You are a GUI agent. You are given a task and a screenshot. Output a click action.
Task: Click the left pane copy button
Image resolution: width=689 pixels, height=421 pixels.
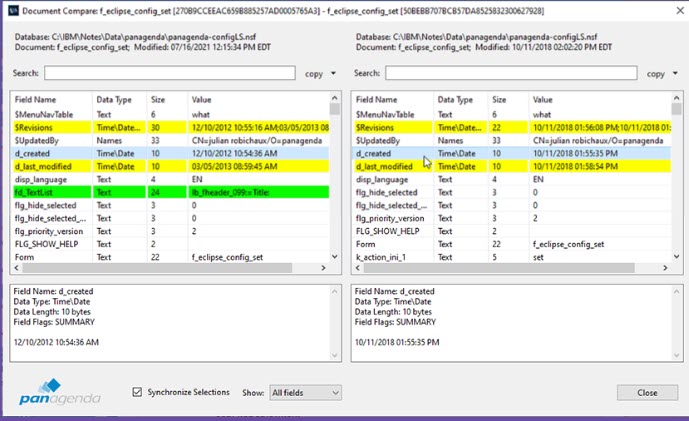[x=314, y=74]
